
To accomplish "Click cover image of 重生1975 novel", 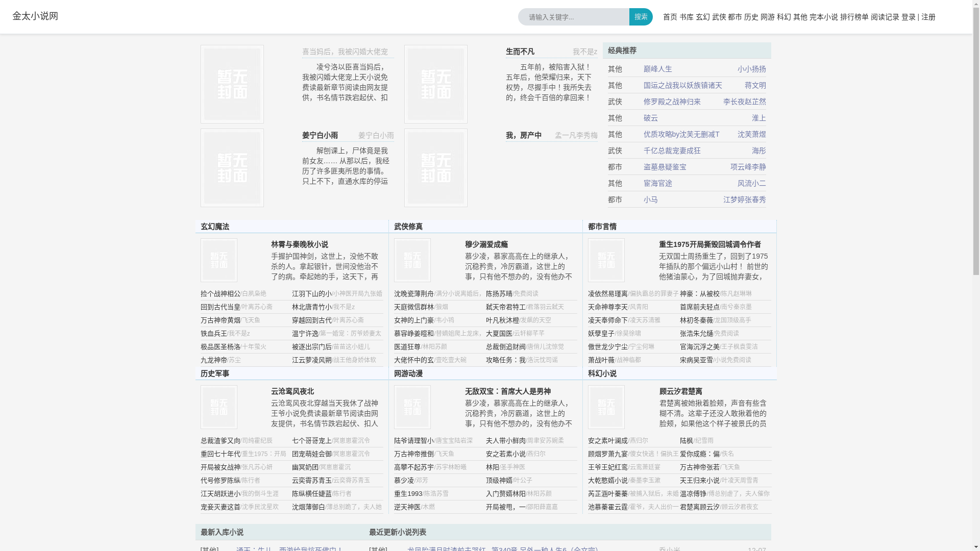I will click(606, 260).
